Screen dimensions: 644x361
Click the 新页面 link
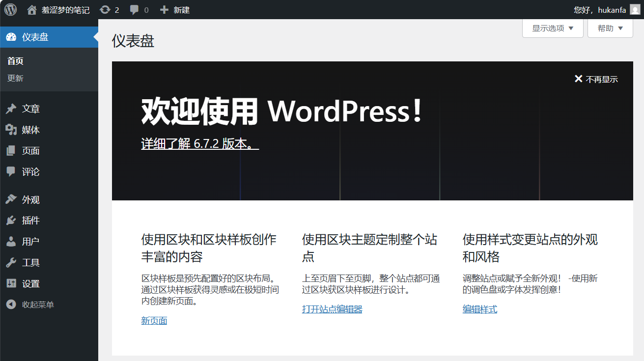(154, 321)
